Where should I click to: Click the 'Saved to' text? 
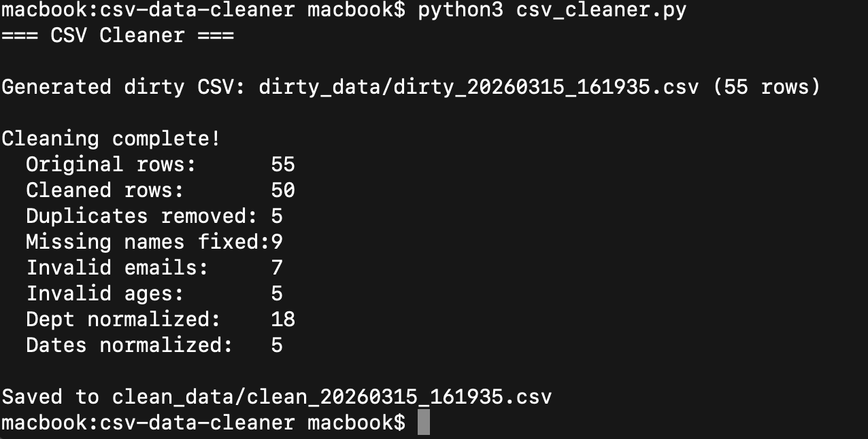pyautogui.click(x=50, y=397)
